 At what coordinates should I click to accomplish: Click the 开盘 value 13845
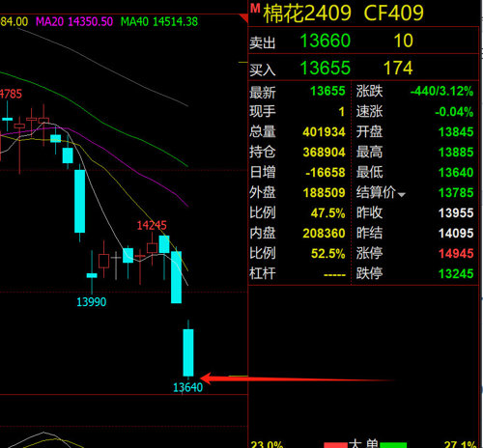click(x=456, y=132)
